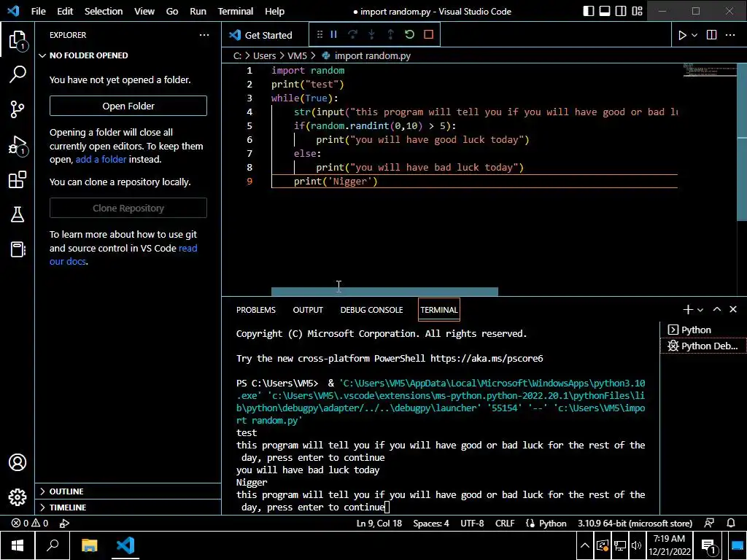The height and width of the screenshot is (560, 747).
Task: Click the Clone Repository button
Action: (x=128, y=208)
